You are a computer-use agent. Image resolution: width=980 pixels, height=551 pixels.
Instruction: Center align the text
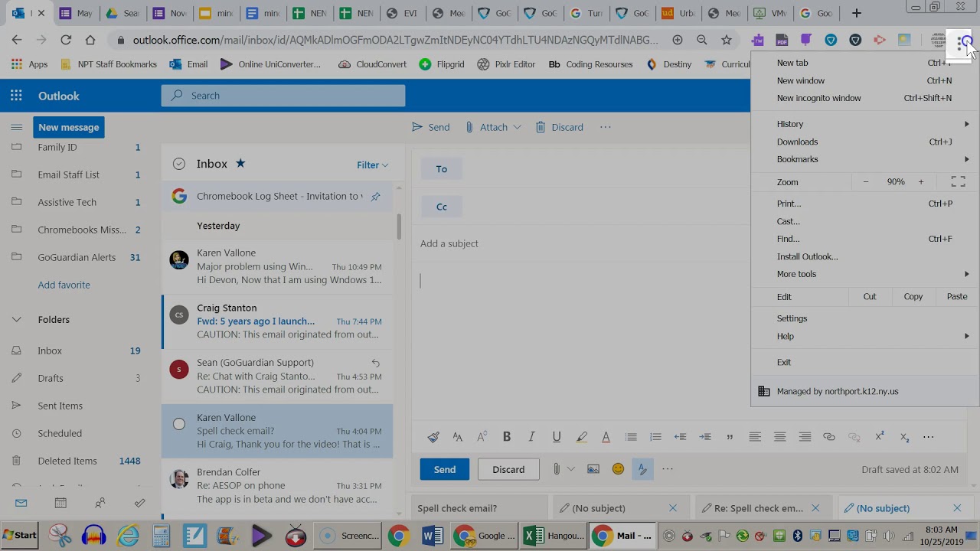coord(779,437)
